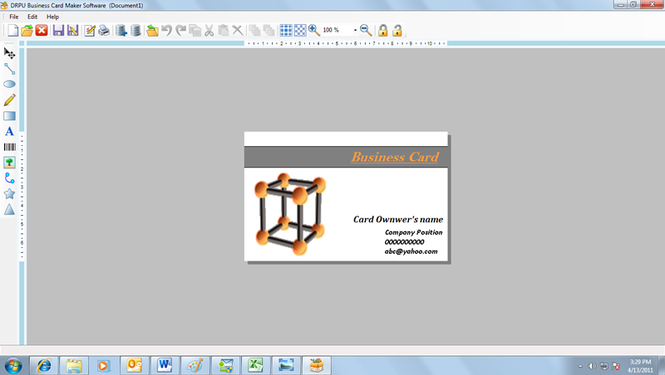The width and height of the screenshot is (665, 375).
Task: Click the plain database cylinder icon
Action: (136, 31)
